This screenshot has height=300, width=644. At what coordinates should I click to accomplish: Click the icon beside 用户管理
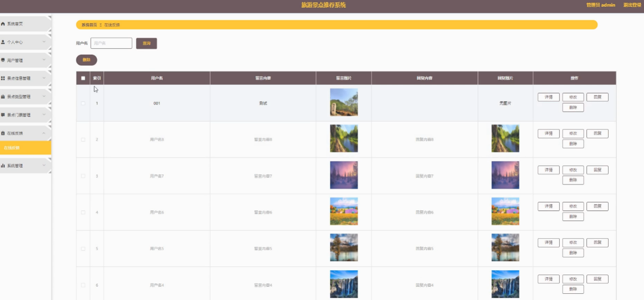(x=3, y=60)
